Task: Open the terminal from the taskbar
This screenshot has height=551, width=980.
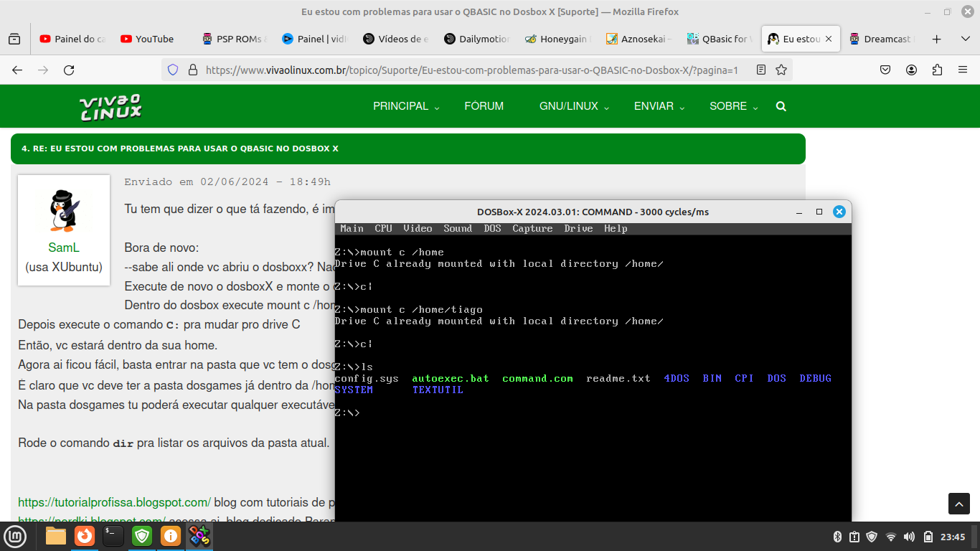Action: pos(113,536)
